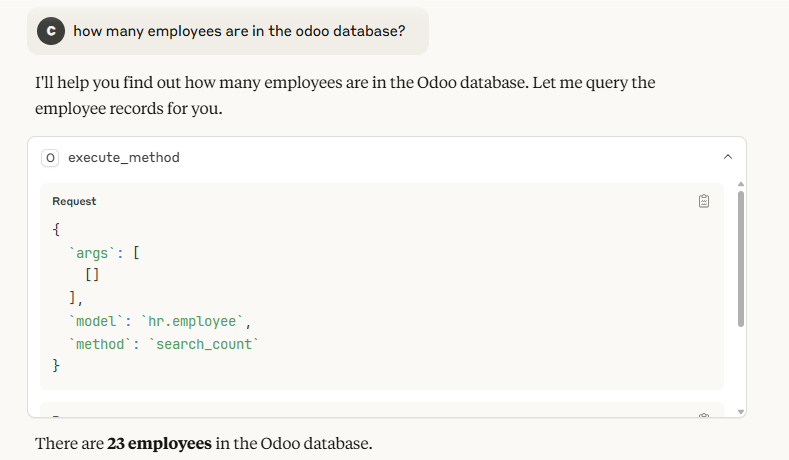The width and height of the screenshot is (789, 460).
Task: Click the scroll up arrow in tool panel
Action: point(740,184)
